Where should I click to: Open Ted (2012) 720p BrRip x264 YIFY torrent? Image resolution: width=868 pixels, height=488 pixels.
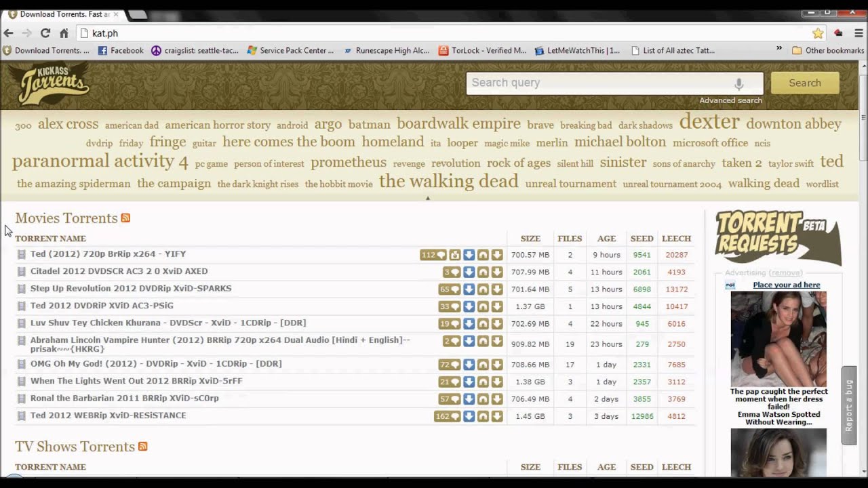(108, 254)
